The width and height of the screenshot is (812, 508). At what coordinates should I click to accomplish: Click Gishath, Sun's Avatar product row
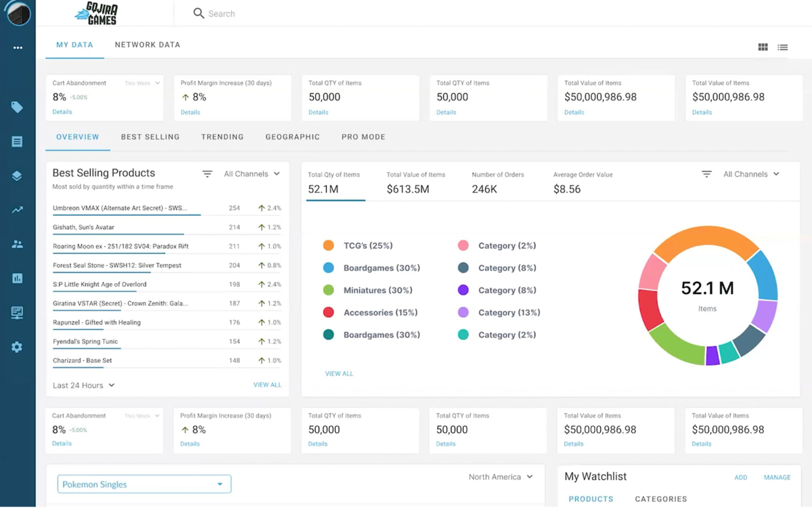166,227
